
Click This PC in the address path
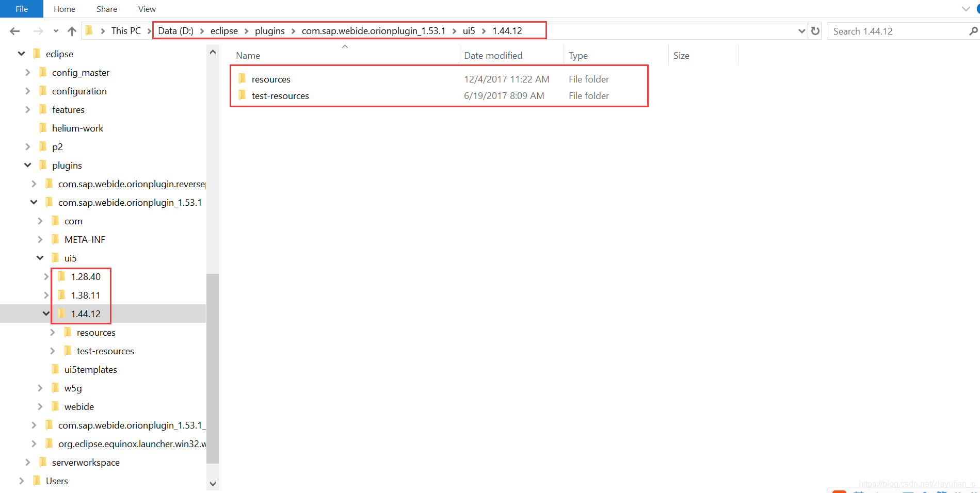pyautogui.click(x=126, y=31)
